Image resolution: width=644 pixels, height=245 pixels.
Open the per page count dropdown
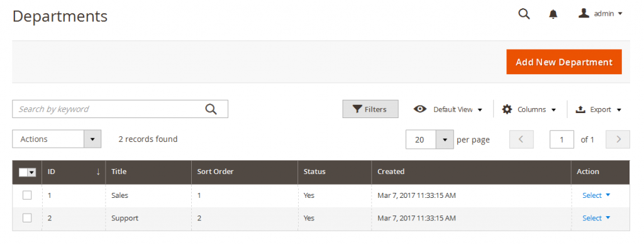pyautogui.click(x=430, y=139)
